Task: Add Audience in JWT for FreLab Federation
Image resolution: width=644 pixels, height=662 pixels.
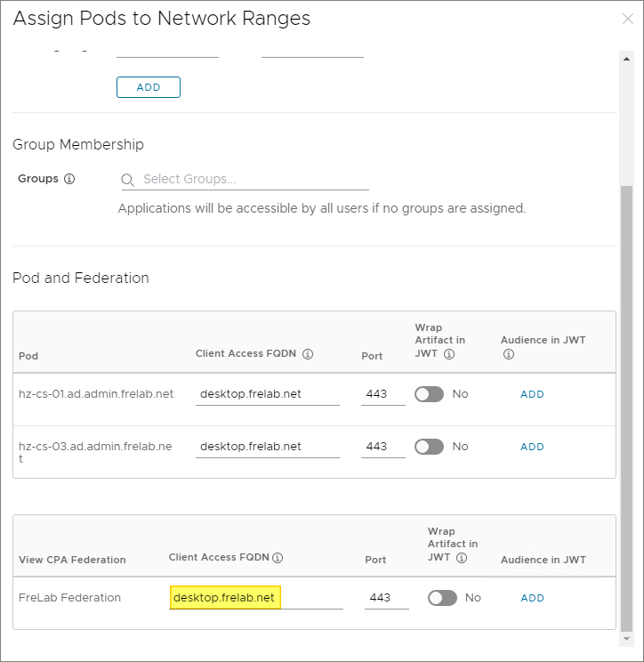Action: 532,598
